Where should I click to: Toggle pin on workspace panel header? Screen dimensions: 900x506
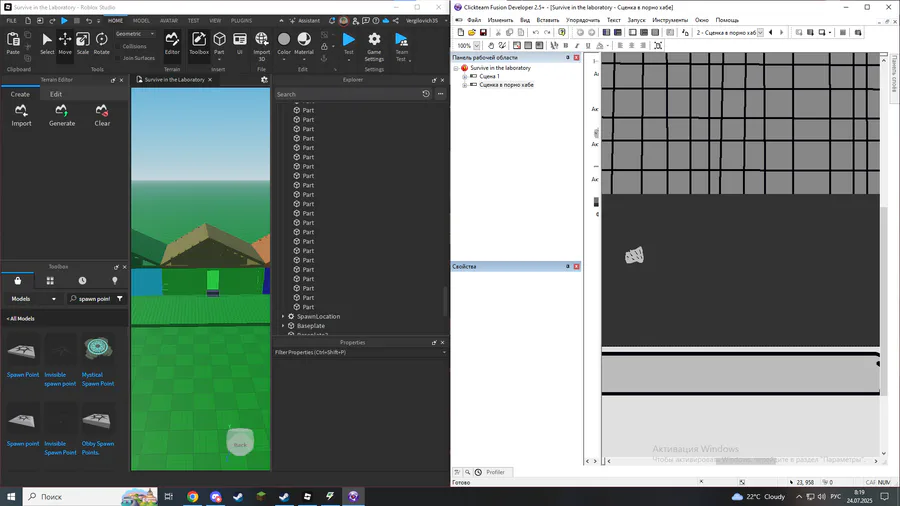point(568,57)
